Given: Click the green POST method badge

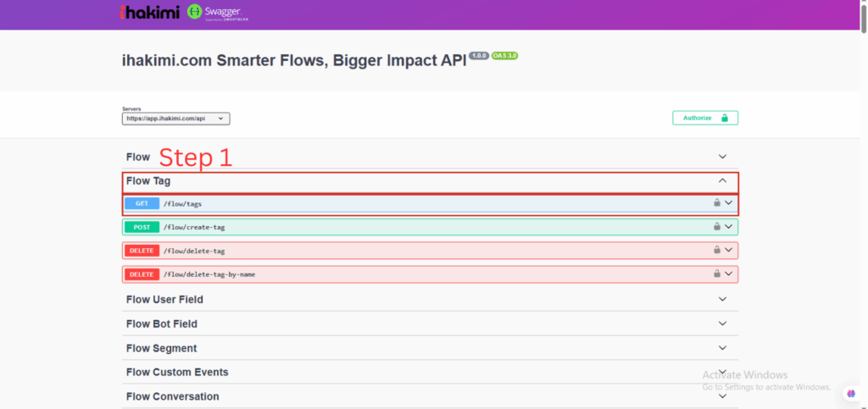Looking at the screenshot, I should click(x=142, y=227).
